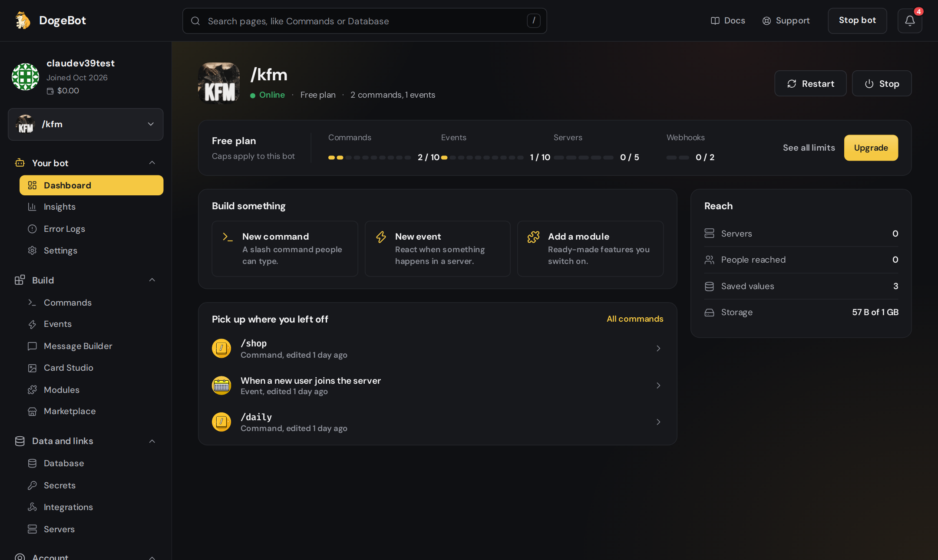Open the /shop command row chevron

click(658, 348)
